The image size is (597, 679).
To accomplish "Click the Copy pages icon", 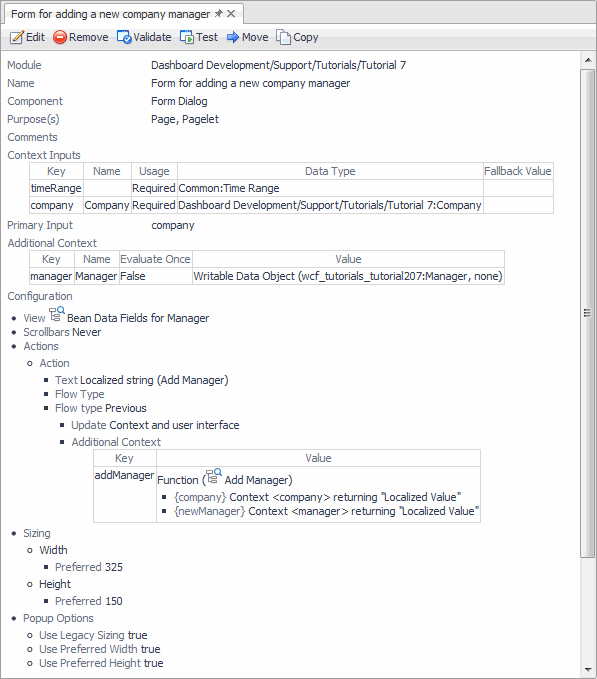I will (284, 37).
